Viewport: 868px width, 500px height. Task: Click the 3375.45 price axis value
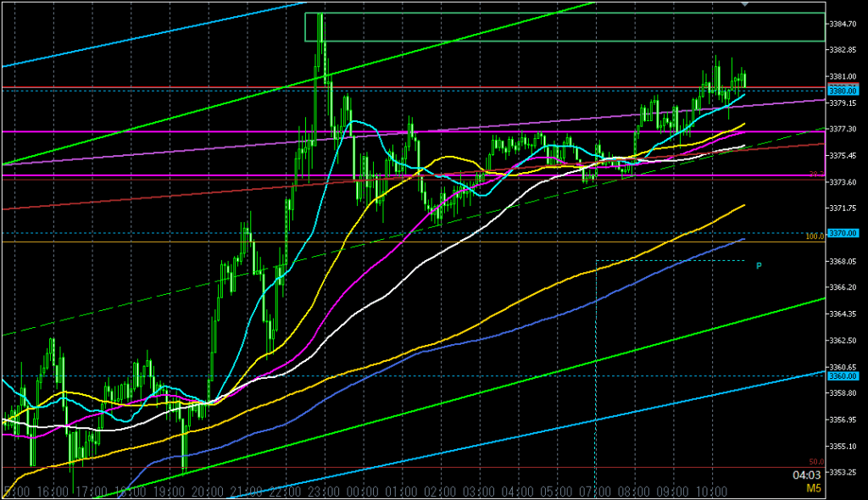coord(843,156)
